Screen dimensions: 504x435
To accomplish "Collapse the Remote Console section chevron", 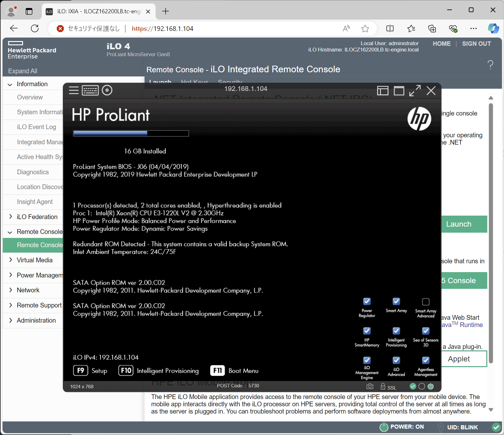I will (10, 232).
